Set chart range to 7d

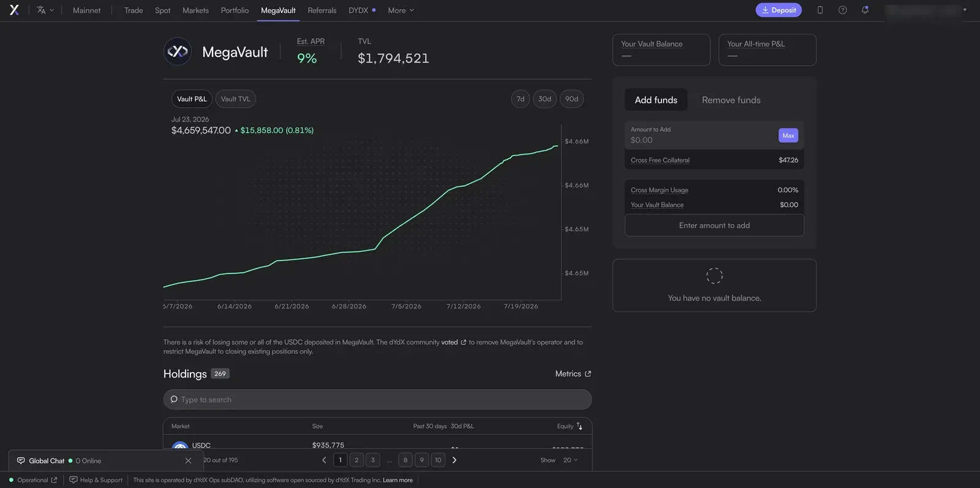pyautogui.click(x=521, y=99)
